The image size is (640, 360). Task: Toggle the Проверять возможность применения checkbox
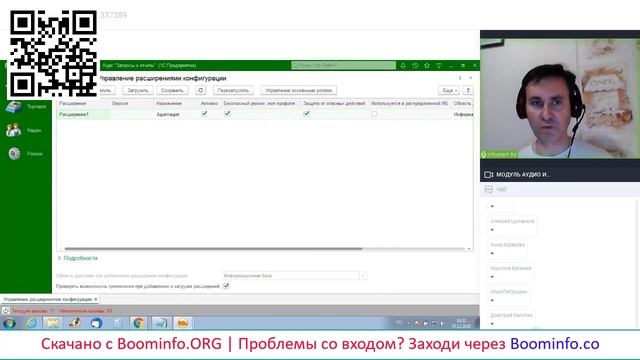click(226, 286)
